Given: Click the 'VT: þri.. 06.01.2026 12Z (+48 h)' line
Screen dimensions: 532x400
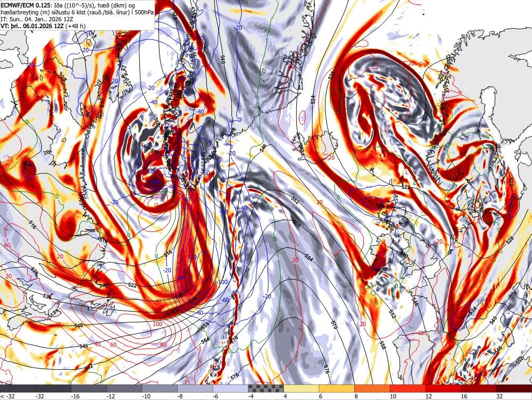Looking at the screenshot, I should (x=43, y=26).
